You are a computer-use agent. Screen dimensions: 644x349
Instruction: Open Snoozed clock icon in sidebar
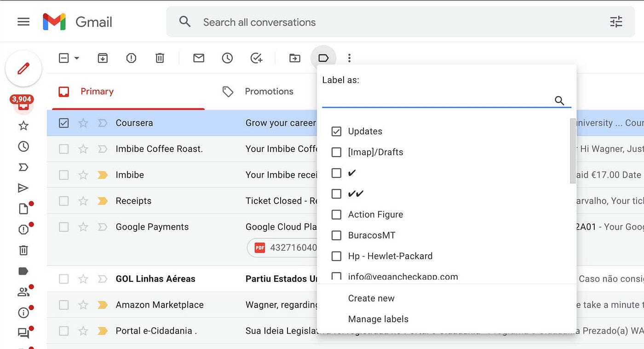tap(23, 146)
